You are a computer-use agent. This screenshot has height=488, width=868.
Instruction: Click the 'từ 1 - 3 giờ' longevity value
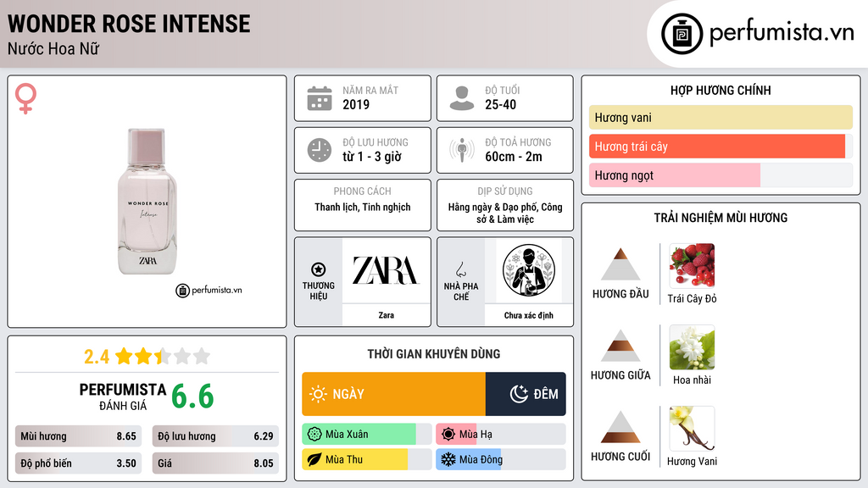[x=372, y=157]
